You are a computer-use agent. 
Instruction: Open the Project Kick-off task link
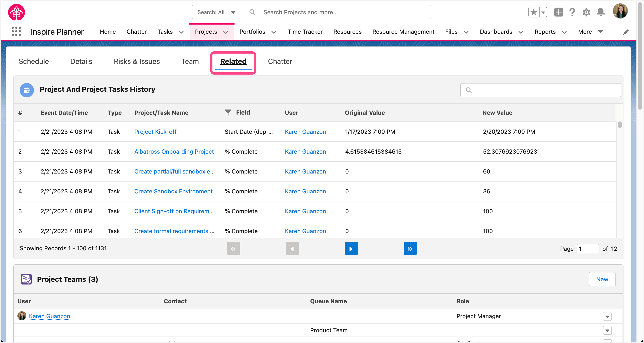pyautogui.click(x=156, y=132)
